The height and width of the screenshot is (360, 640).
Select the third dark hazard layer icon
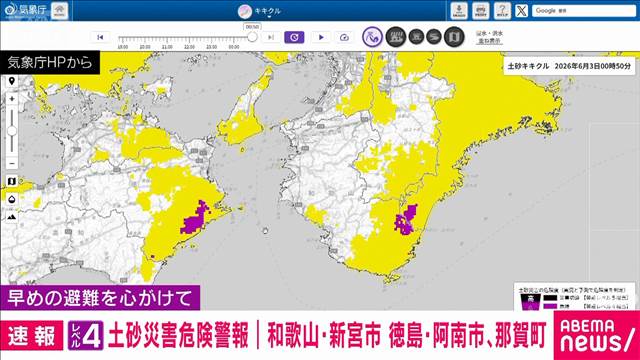(416, 37)
